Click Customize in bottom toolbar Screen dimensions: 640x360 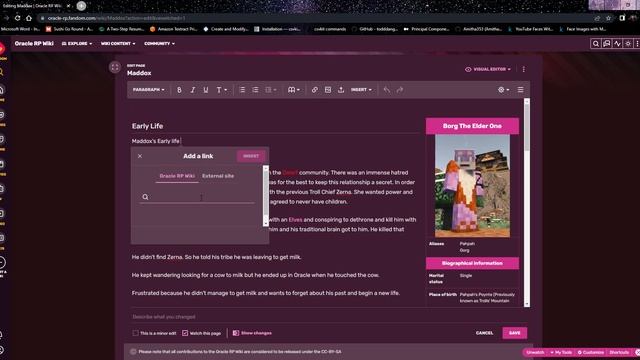[591, 352]
